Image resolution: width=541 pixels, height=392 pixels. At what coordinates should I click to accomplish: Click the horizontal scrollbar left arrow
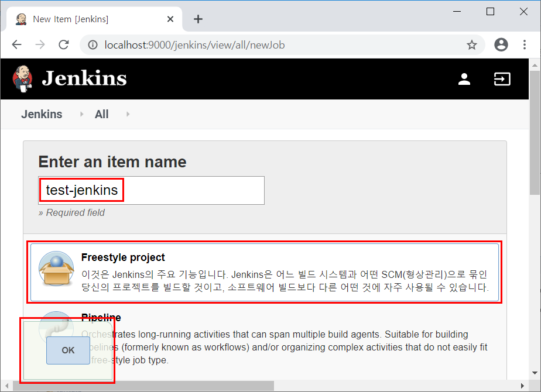pyautogui.click(x=6, y=386)
